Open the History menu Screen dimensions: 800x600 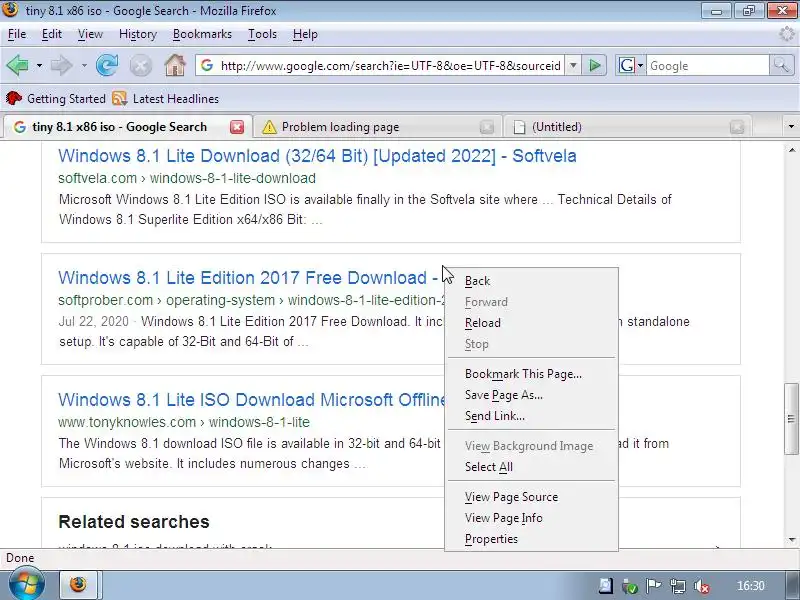coord(138,34)
